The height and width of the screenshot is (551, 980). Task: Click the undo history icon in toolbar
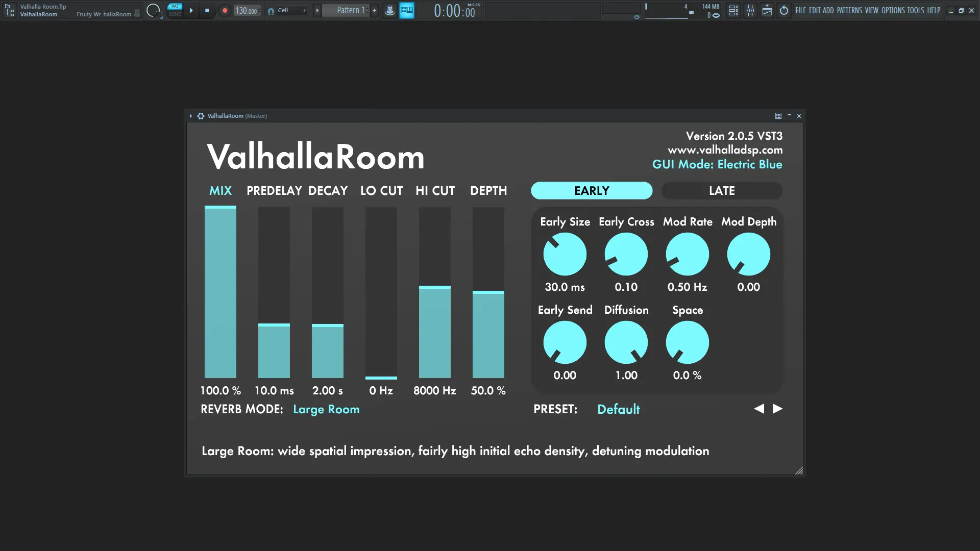[783, 10]
